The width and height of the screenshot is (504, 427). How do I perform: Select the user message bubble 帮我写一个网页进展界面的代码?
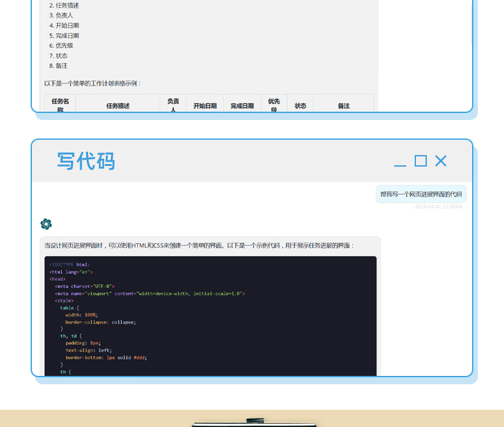[420, 194]
